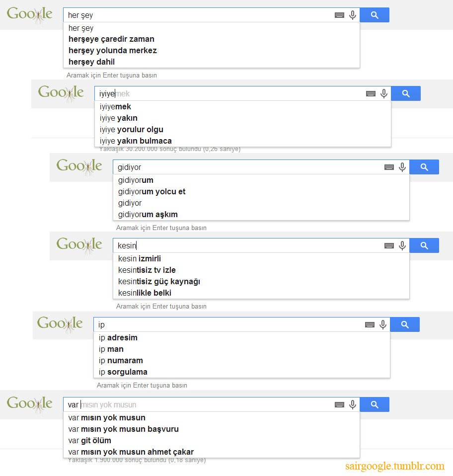The image size is (453, 476).
Task: Click the microphone icon in the 'var' search bar
Action: point(353,404)
